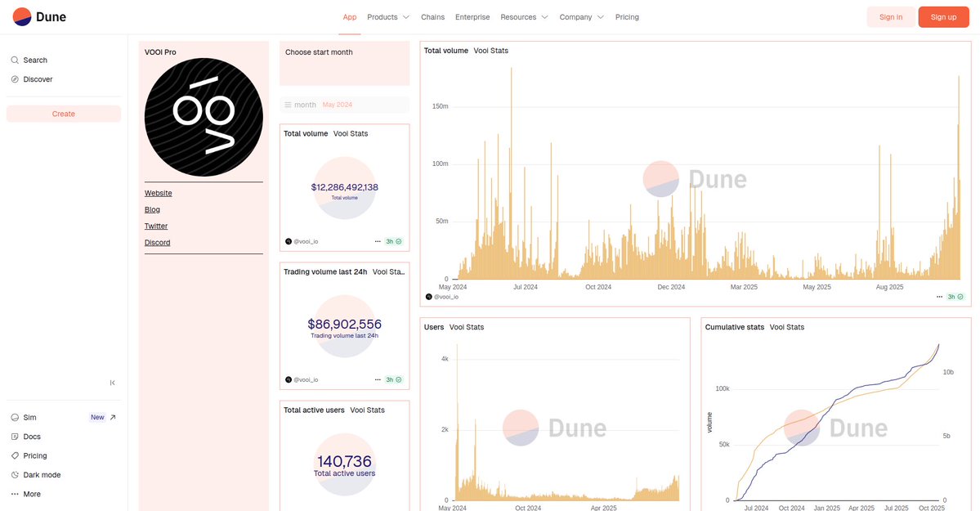Click 3h refresh badge on Trading volume card

393,379
